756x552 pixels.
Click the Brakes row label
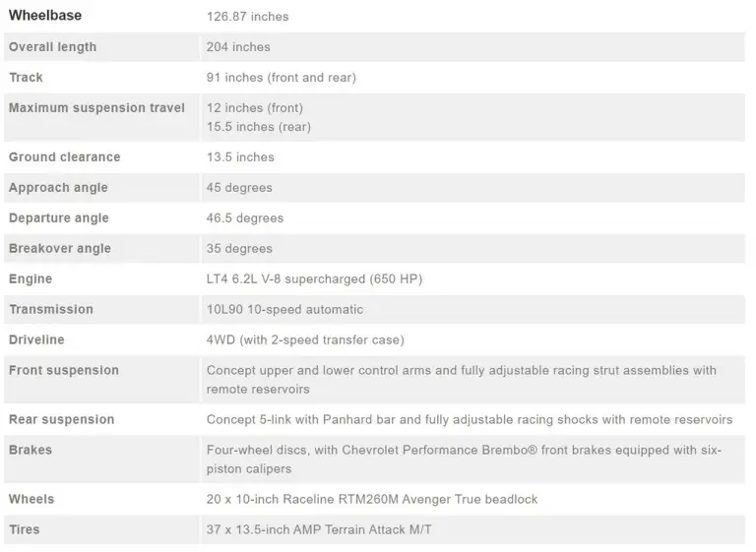point(31,451)
